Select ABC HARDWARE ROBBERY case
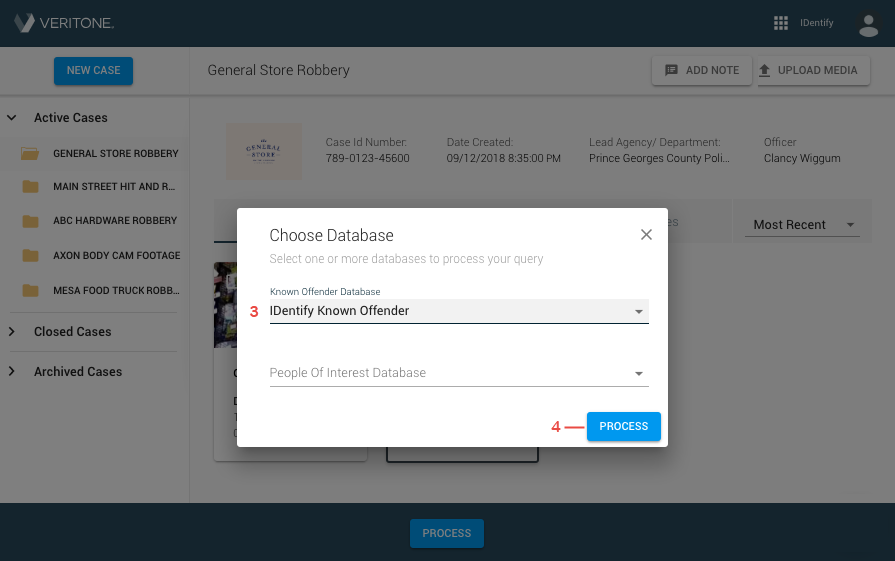Image resolution: width=895 pixels, height=561 pixels. [x=115, y=220]
